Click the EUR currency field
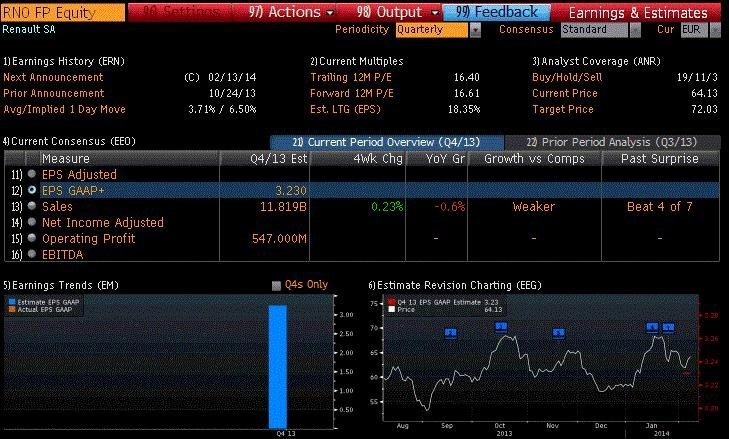The width and height of the screenshot is (729, 439). (694, 30)
